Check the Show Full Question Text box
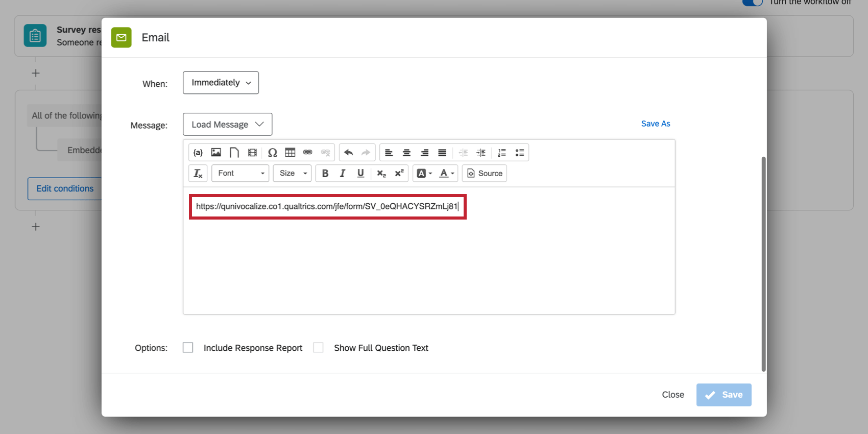 [x=318, y=348]
